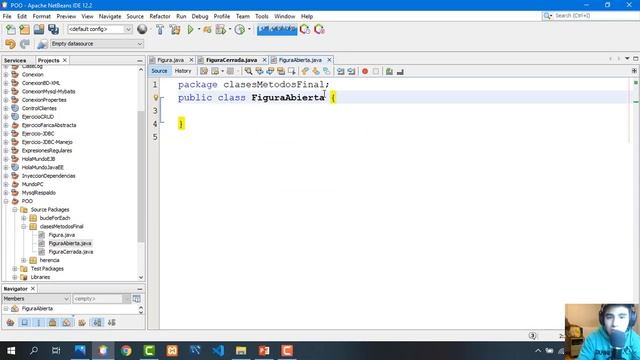The height and width of the screenshot is (360, 640).
Task: Click the Stop Macro Recording icon
Action: click(x=376, y=71)
